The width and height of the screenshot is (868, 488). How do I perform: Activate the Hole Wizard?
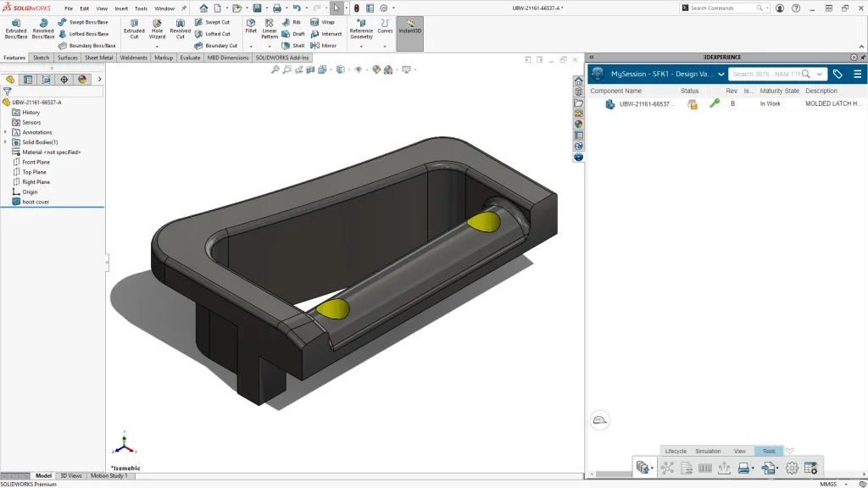pyautogui.click(x=157, y=28)
